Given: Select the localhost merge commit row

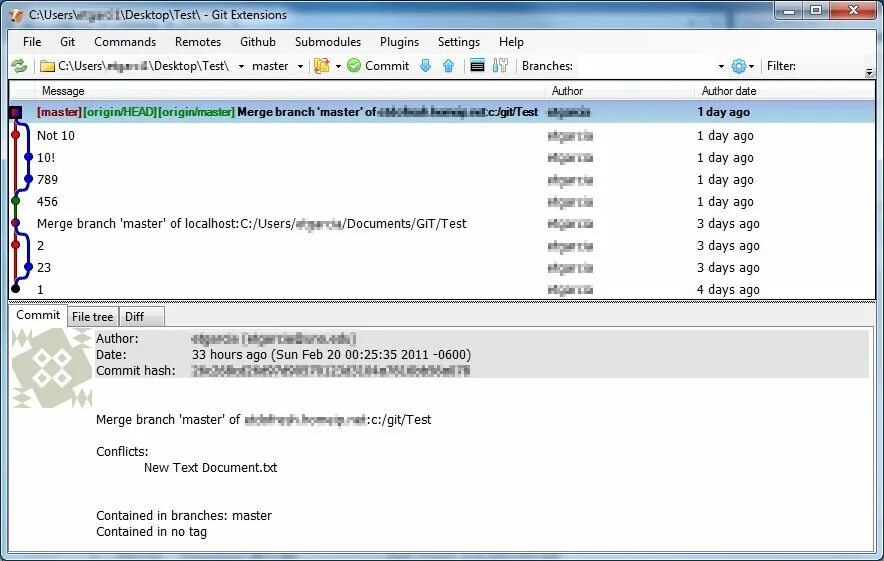Looking at the screenshot, I should [x=442, y=223].
